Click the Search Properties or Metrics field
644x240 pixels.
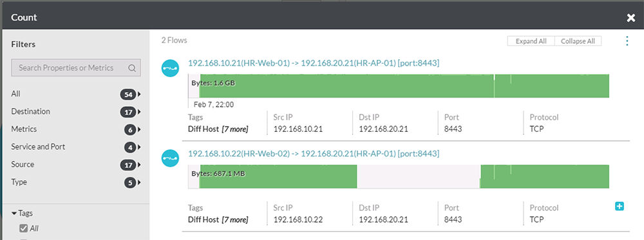tap(76, 68)
